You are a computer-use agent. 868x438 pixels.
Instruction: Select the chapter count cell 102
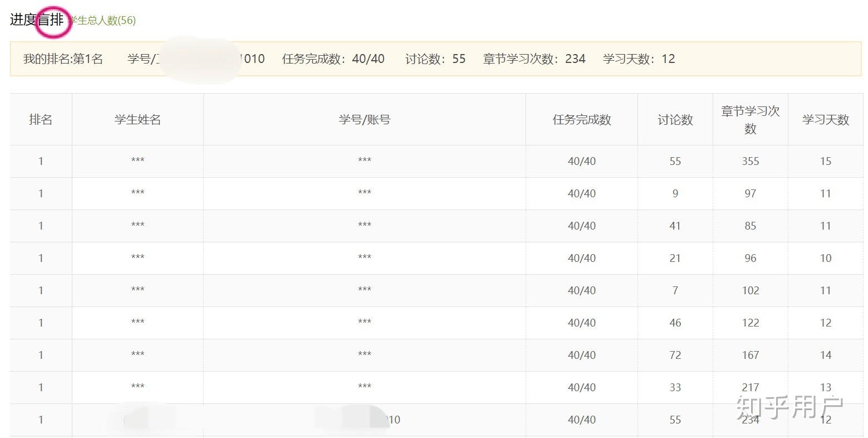(x=750, y=290)
